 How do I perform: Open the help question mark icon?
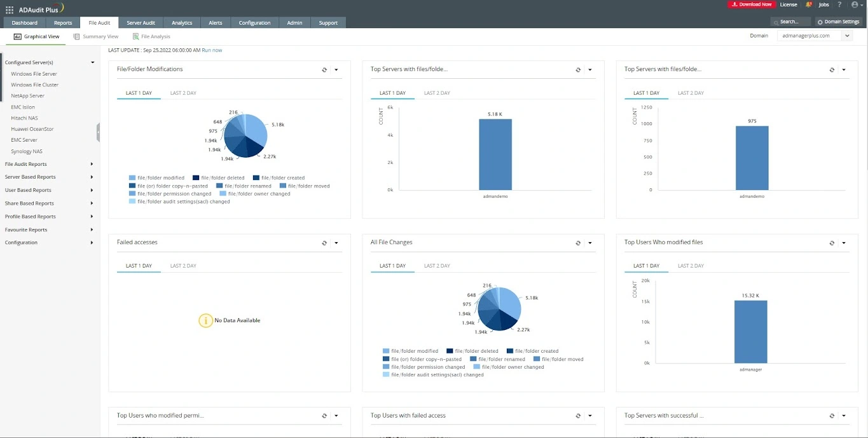pyautogui.click(x=840, y=4)
